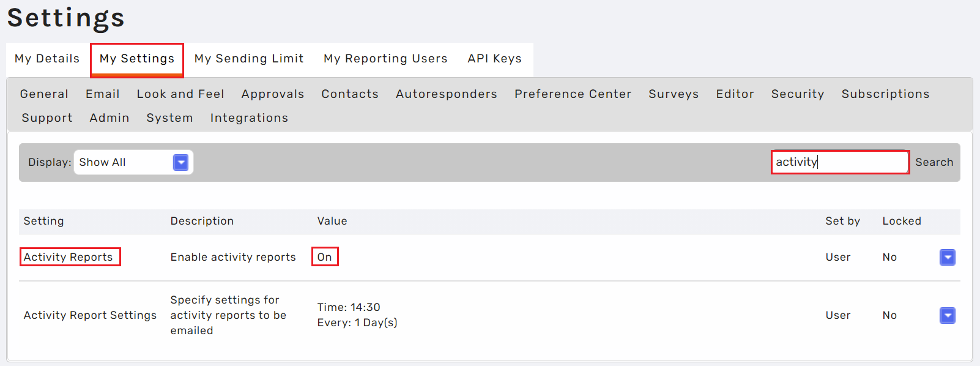
Task: Click the Search button
Action: click(x=934, y=162)
